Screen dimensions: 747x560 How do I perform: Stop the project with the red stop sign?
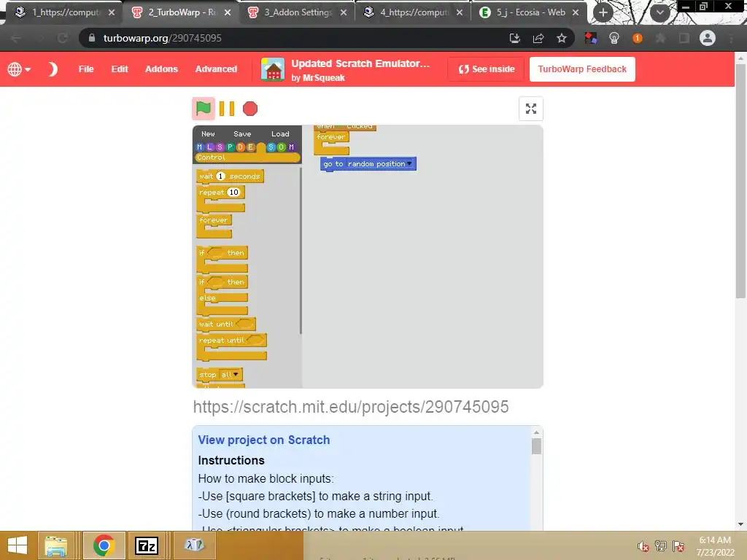tap(250, 109)
